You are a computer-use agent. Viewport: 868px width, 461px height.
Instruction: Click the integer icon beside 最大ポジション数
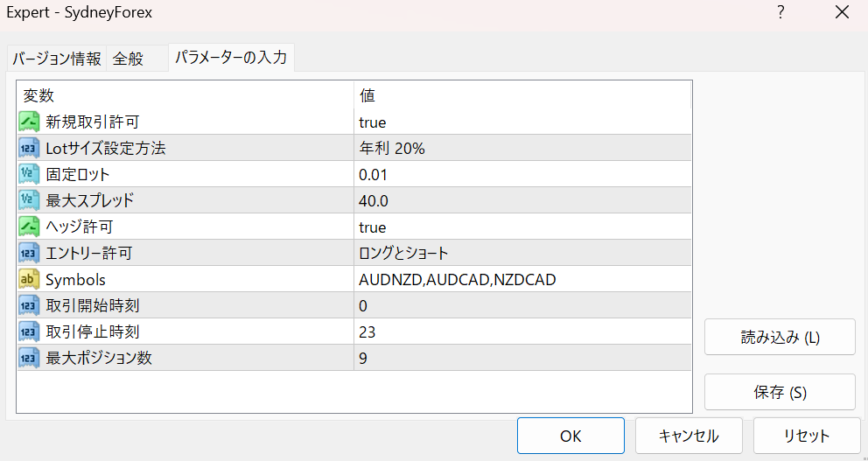(x=30, y=358)
